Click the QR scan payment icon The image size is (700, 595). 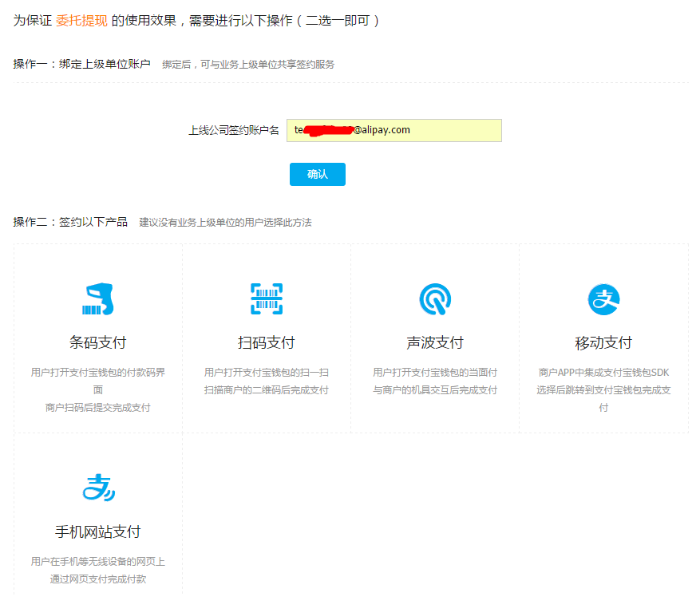click(x=267, y=299)
